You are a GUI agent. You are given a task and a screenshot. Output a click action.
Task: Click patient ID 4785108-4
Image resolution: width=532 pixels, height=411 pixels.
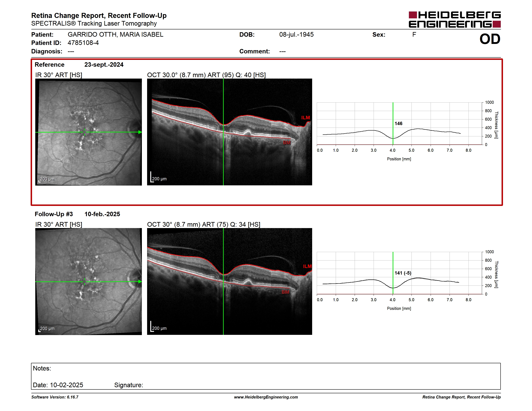pos(83,43)
